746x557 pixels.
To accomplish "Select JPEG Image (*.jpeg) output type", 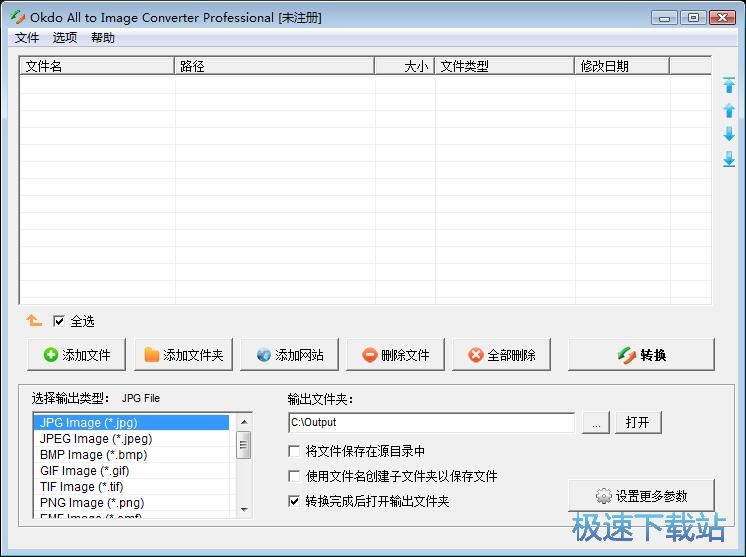I will click(x=131, y=439).
